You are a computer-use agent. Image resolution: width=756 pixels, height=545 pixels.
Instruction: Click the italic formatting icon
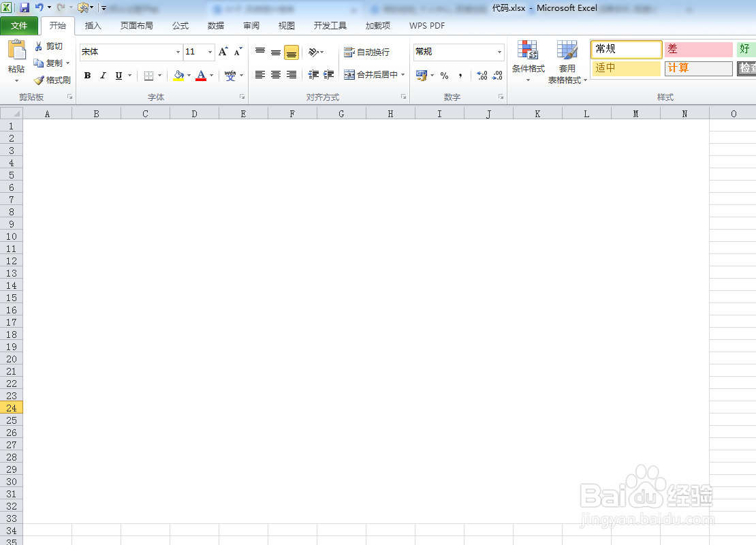102,75
